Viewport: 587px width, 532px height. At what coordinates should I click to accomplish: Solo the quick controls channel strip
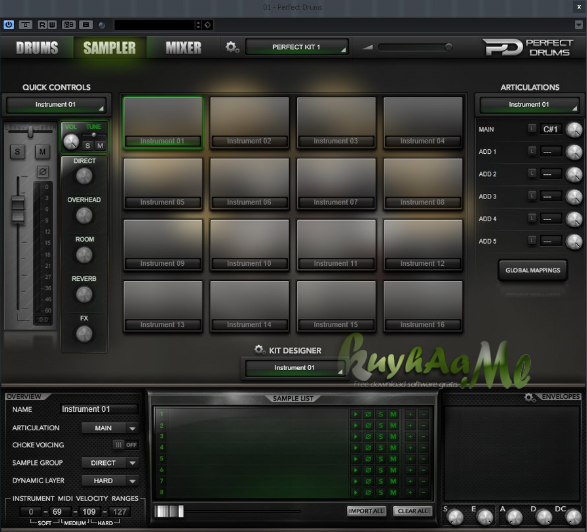pos(17,152)
